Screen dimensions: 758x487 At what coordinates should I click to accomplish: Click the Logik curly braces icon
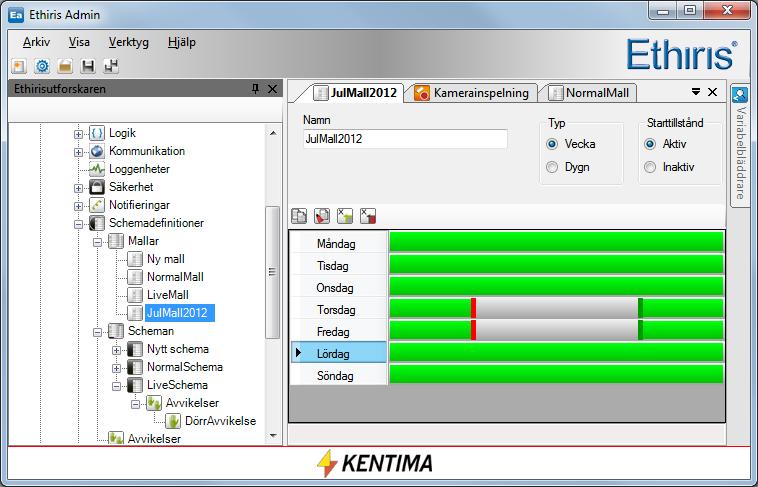coord(97,133)
